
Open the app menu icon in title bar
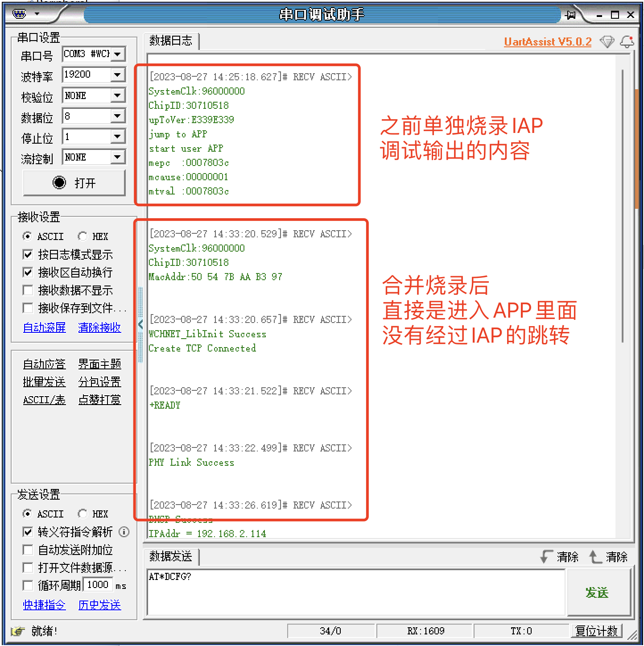point(20,14)
